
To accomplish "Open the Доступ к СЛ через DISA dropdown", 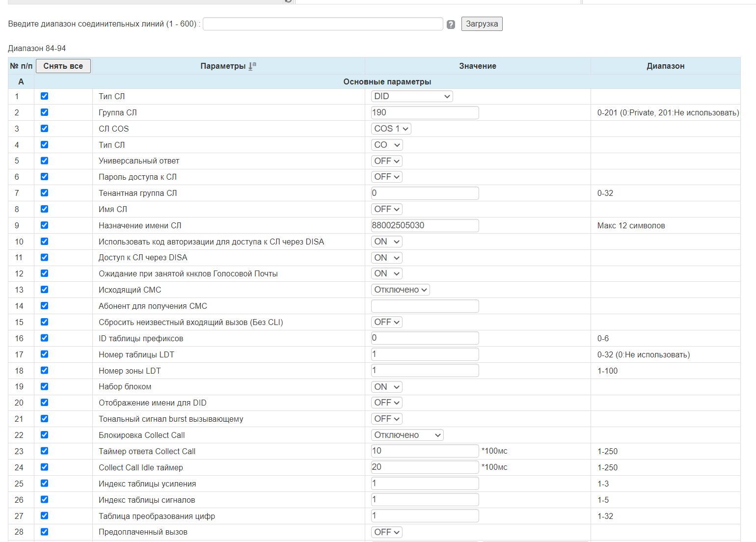I will coord(387,258).
